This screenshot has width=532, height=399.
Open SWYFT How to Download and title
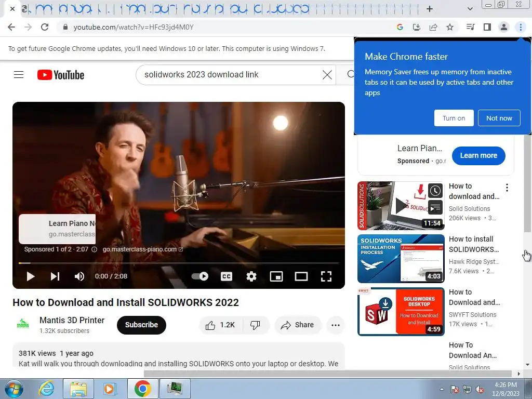click(474, 297)
